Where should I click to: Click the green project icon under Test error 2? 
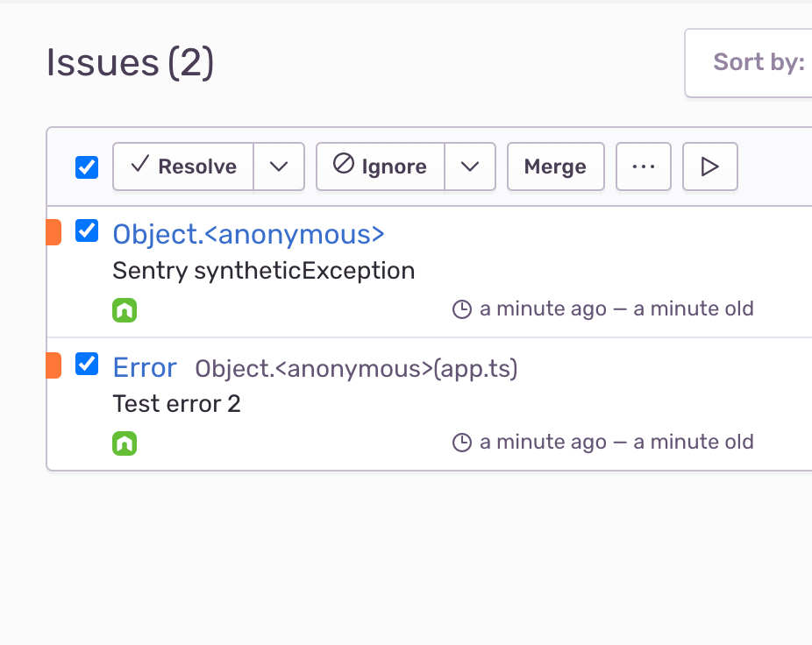pos(125,442)
